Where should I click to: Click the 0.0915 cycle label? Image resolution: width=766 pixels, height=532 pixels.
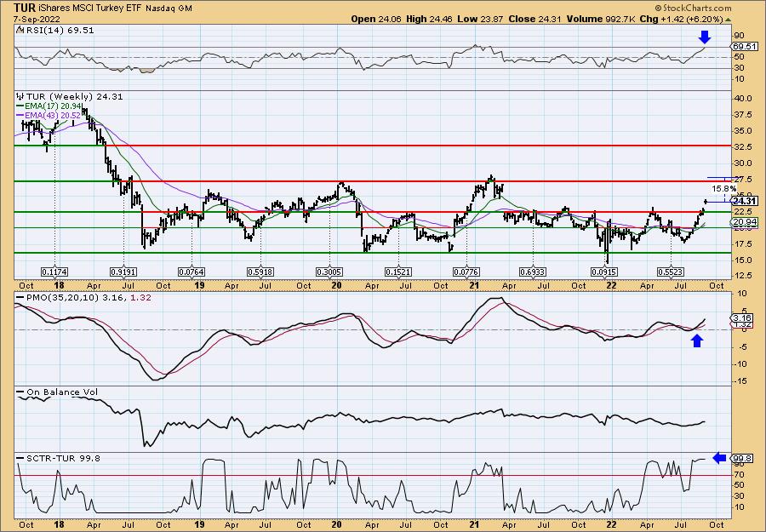coord(603,272)
